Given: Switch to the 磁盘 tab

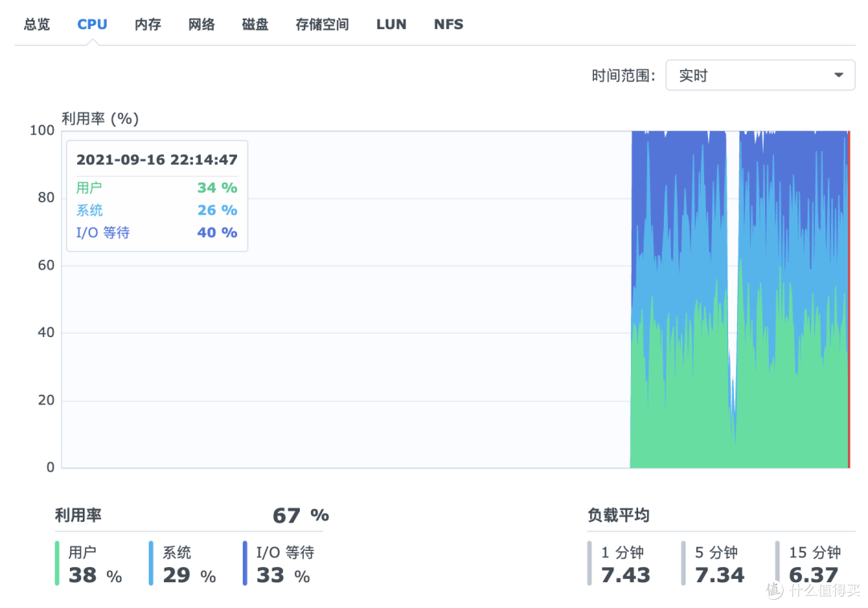Looking at the screenshot, I should click(256, 24).
